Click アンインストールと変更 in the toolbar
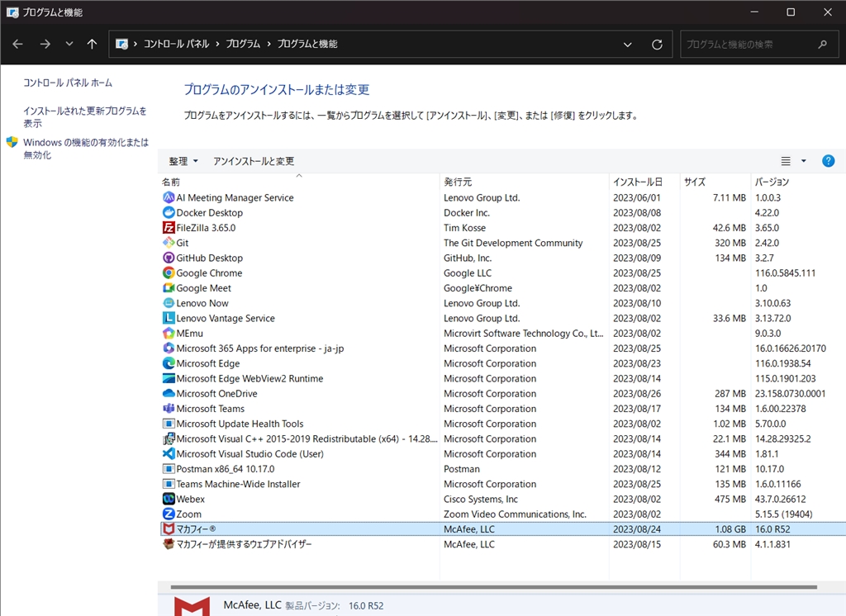Screen dimensions: 846x616 coord(254,161)
